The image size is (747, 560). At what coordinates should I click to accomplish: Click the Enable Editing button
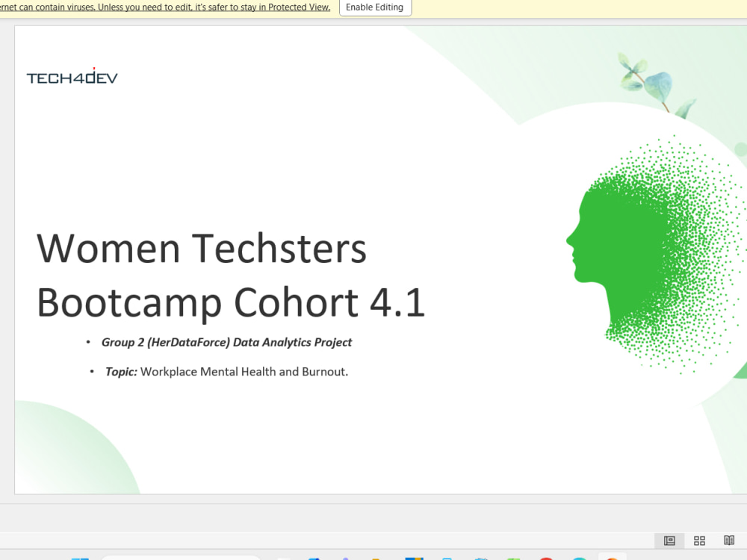coord(375,7)
